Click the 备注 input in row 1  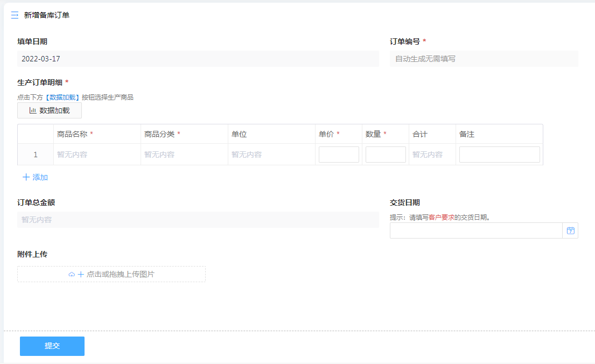coord(499,155)
